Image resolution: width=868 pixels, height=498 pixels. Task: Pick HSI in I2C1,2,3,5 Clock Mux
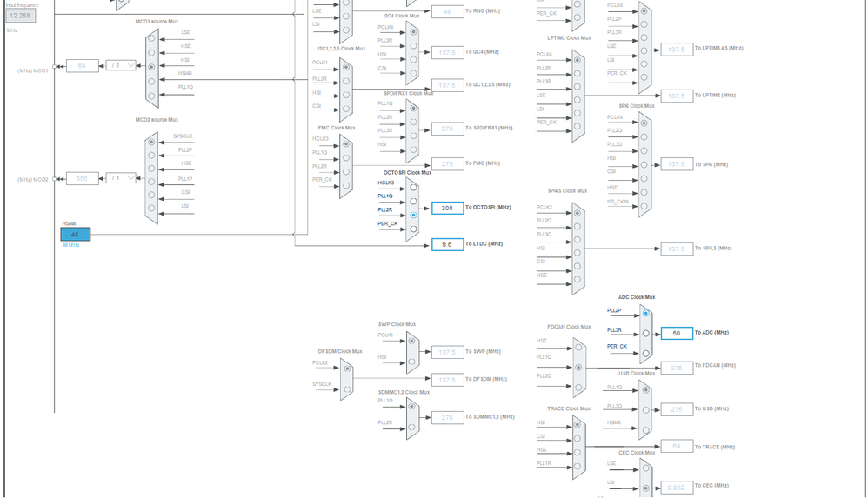pos(346,95)
